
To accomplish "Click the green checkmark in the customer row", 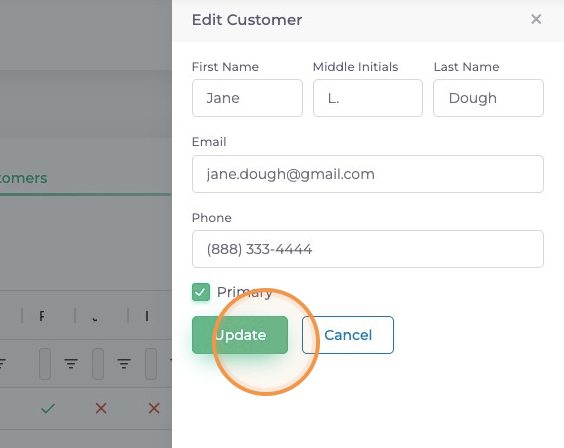I will pyautogui.click(x=48, y=408).
